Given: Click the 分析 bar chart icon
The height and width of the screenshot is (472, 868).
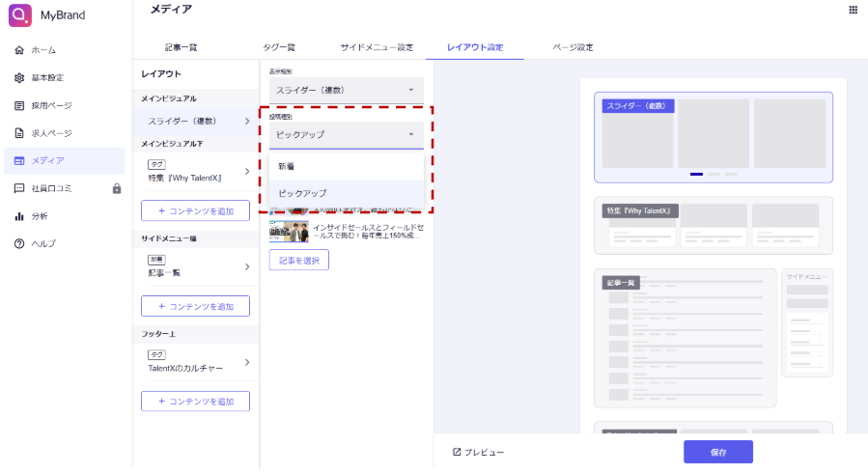Looking at the screenshot, I should click(x=19, y=216).
